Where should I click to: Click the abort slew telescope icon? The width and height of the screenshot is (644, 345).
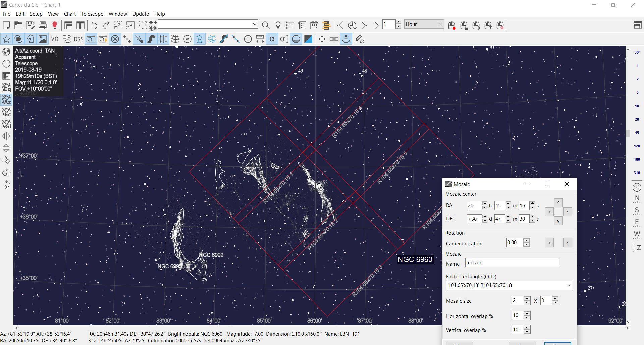(x=500, y=25)
